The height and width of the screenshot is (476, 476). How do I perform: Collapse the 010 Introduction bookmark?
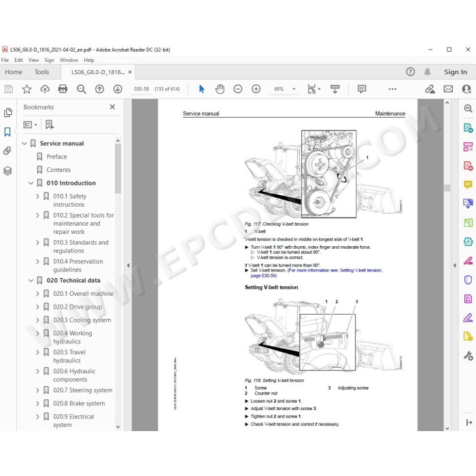(31, 183)
